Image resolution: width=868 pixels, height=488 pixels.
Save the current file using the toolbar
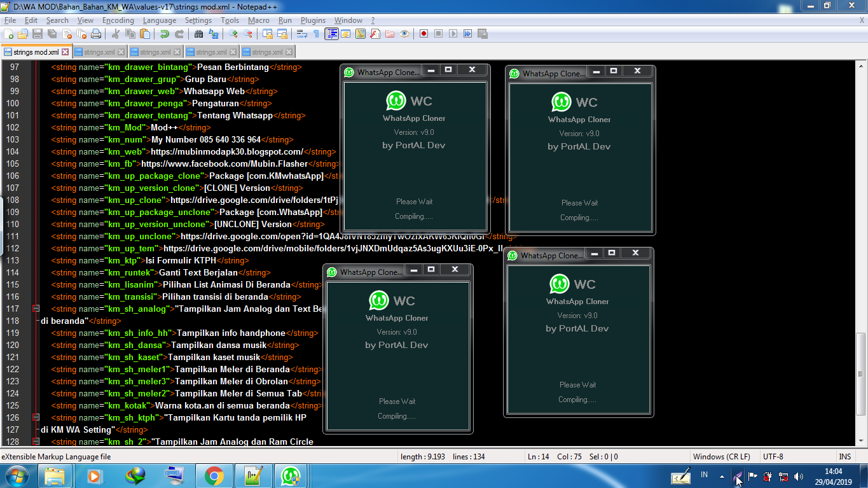pos(38,34)
